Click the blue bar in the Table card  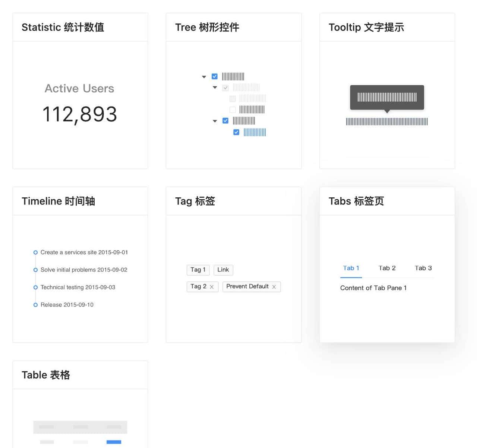114,442
